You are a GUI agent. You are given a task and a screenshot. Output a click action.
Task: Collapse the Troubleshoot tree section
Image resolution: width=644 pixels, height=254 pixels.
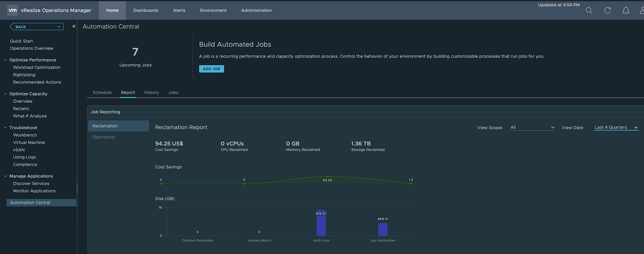[x=5, y=128]
